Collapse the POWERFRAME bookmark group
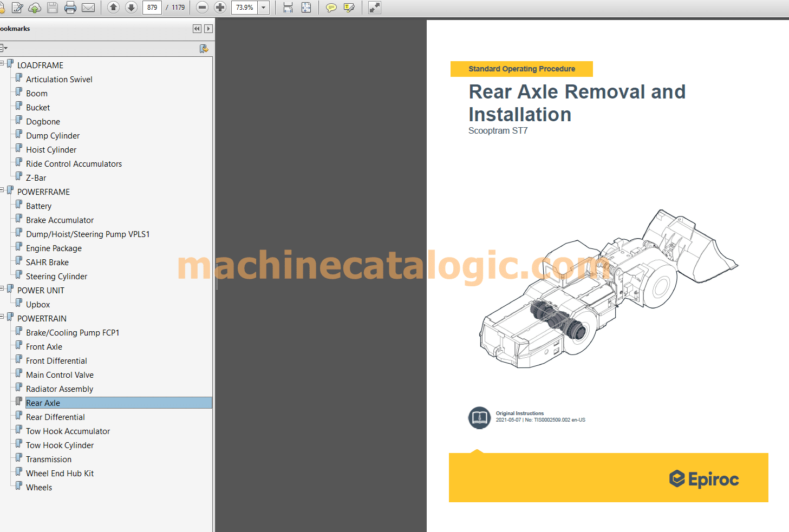789x532 pixels. [x=2, y=190]
